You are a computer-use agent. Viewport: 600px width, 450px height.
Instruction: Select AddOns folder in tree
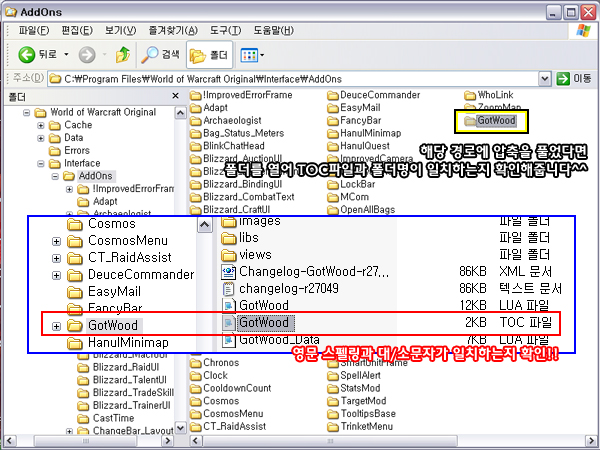(x=95, y=176)
